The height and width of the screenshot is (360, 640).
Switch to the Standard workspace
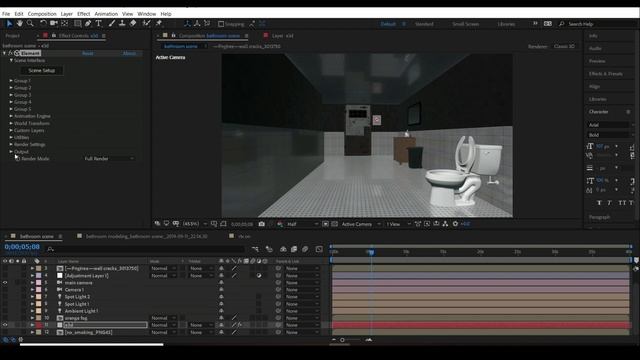(x=424, y=24)
